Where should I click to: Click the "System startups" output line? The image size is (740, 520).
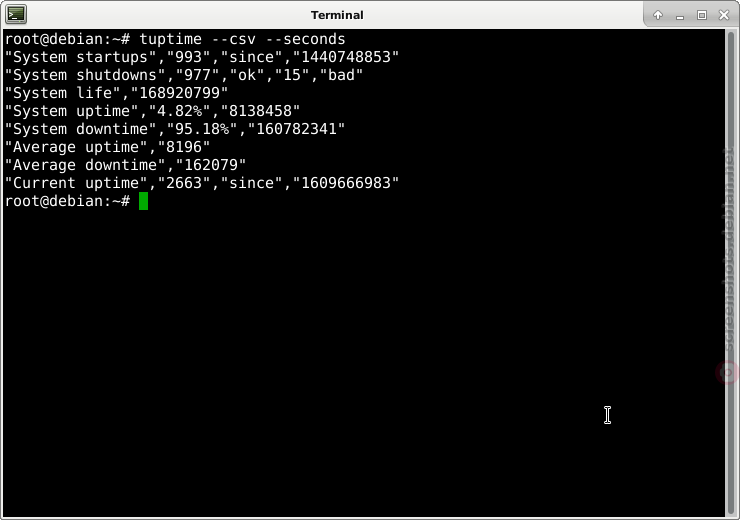pos(202,57)
